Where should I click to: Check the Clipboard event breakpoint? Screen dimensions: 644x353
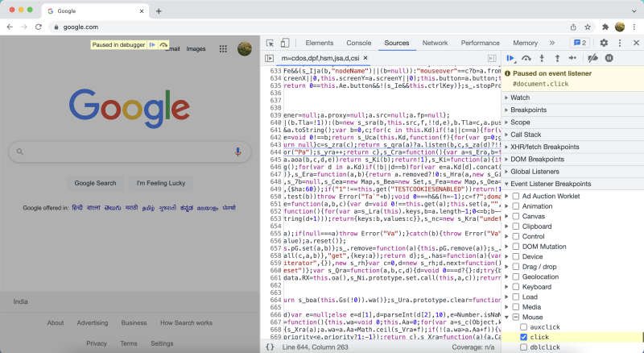tap(516, 226)
